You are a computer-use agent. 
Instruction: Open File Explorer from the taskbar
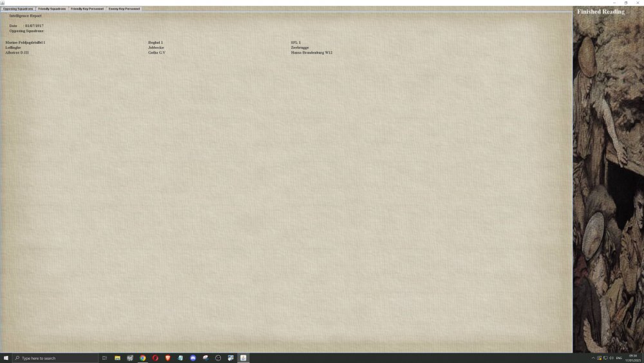click(117, 358)
